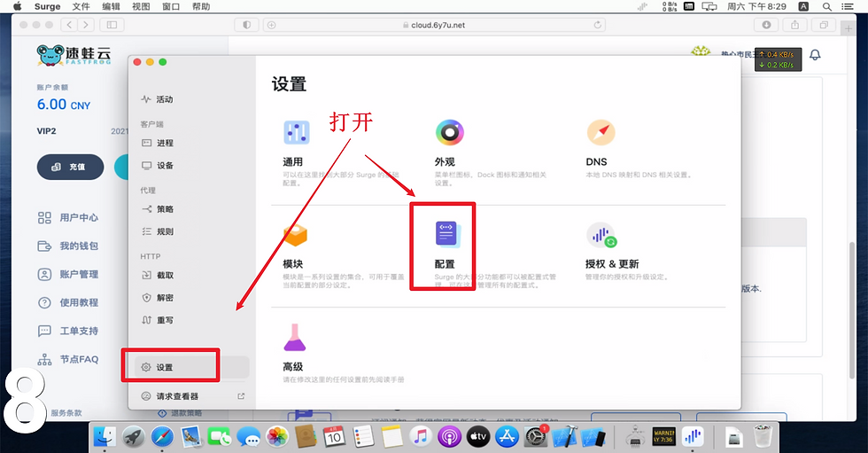This screenshot has height=453, width=868.
Task: Open the 视图 menu
Action: point(141,6)
